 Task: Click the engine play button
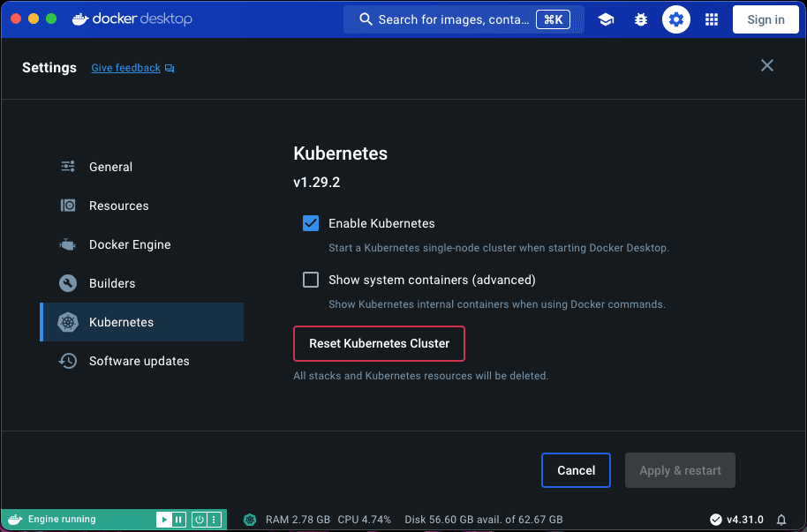tap(163, 520)
